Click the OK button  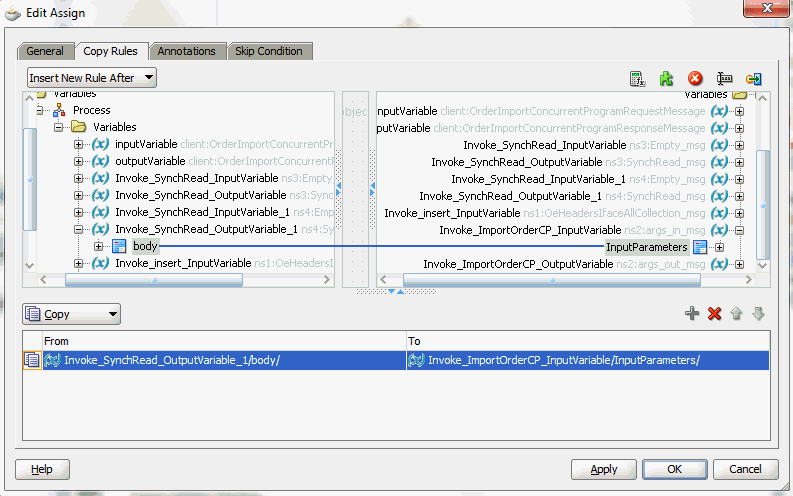[x=675, y=469]
